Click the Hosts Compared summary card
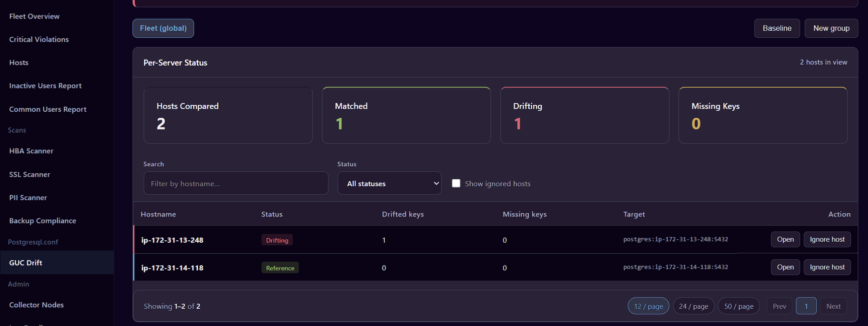Viewport: 868px width, 326px height. 228,115
